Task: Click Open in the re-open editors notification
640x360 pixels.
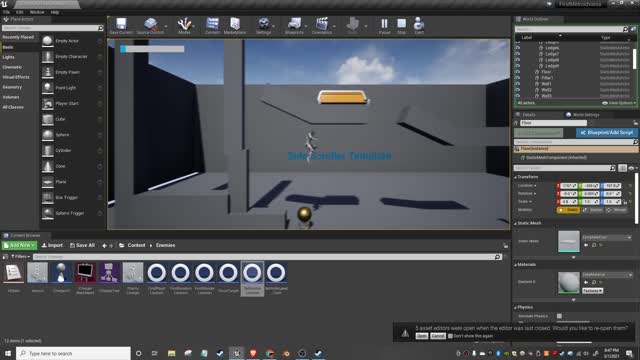Action: click(x=422, y=336)
